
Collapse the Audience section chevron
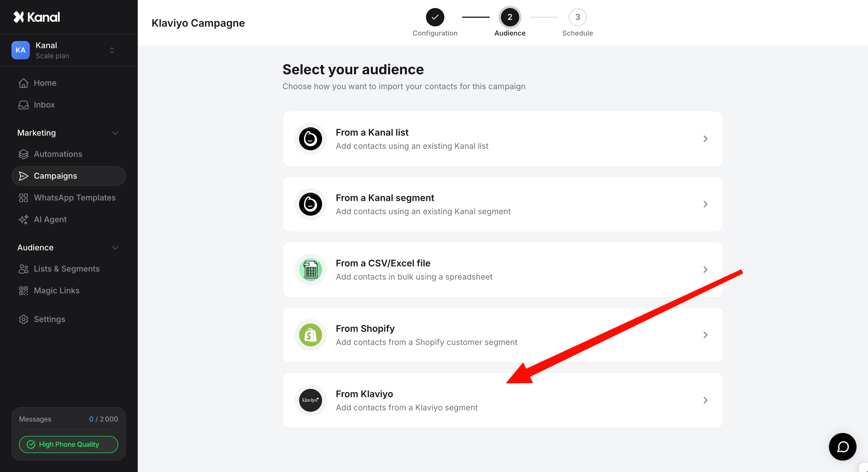115,248
